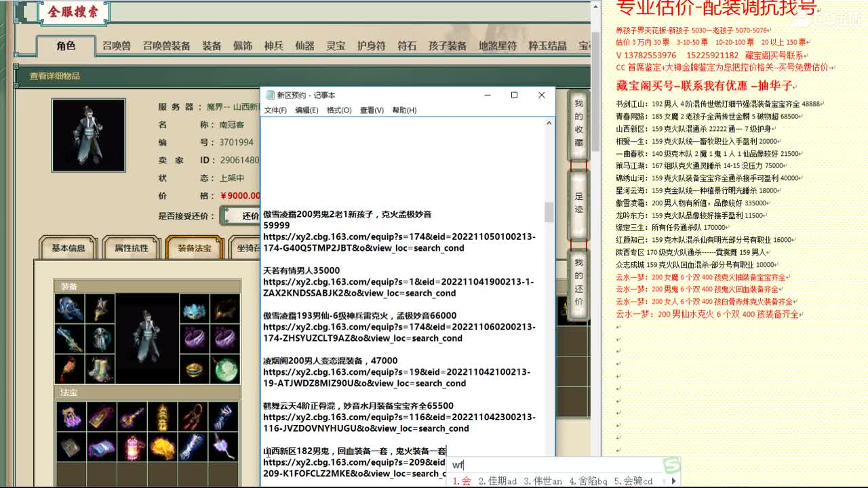Switch to the 装备 category tab
Screen dimensions: 868x488
tap(212, 45)
